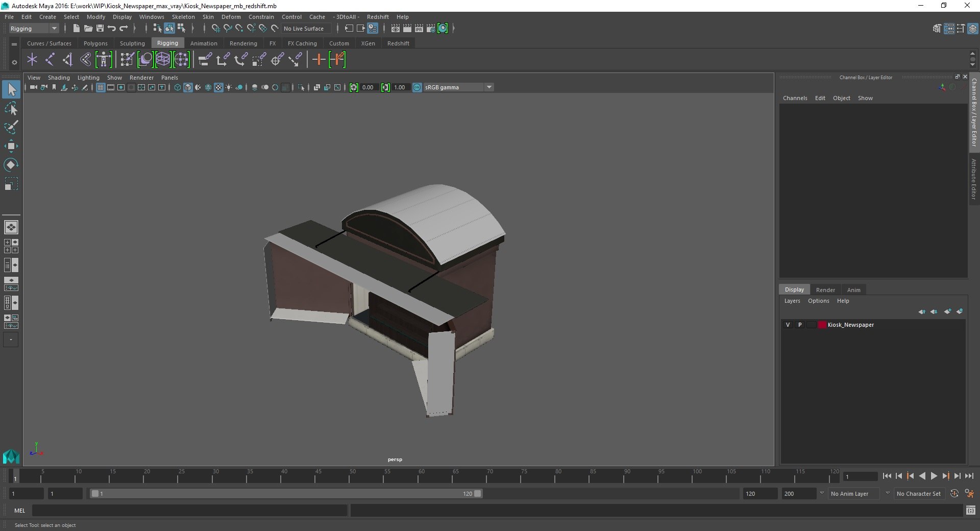Open the Skeleton menu
Screen dimensions: 980x531
pos(183,17)
